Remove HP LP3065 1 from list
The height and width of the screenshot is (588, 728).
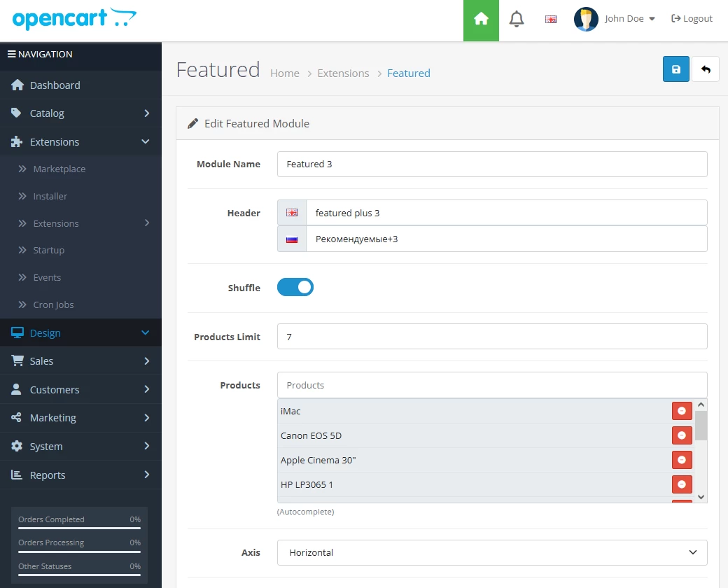coord(682,484)
